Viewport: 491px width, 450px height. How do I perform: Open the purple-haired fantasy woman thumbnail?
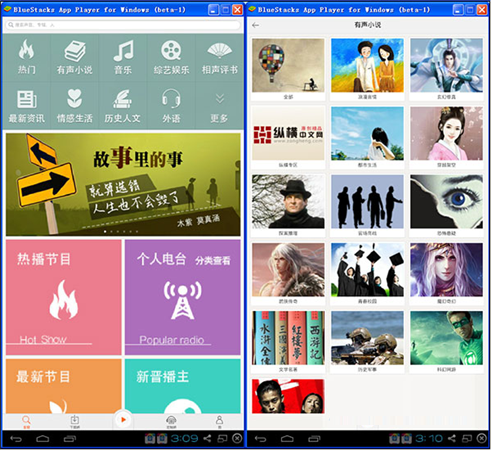(446, 270)
